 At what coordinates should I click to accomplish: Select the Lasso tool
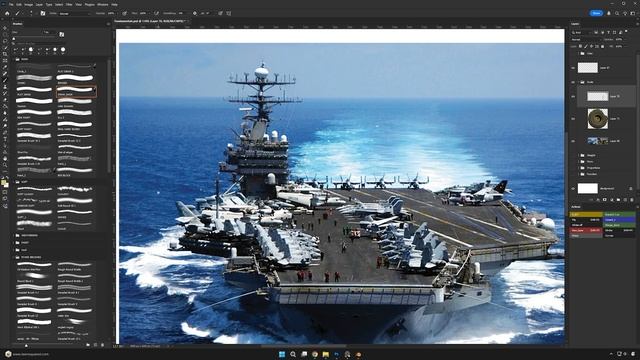pyautogui.click(x=5, y=41)
